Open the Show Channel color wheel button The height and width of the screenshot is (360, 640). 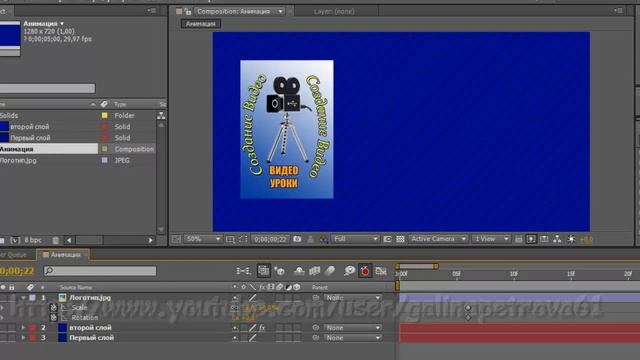[324, 239]
